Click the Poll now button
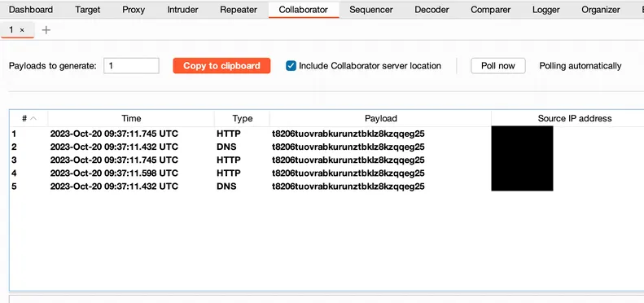Viewport: 644px width, 303px height. [498, 66]
